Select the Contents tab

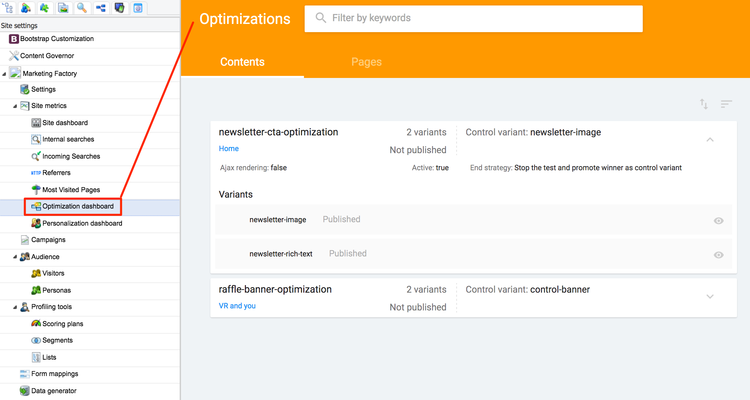242,62
